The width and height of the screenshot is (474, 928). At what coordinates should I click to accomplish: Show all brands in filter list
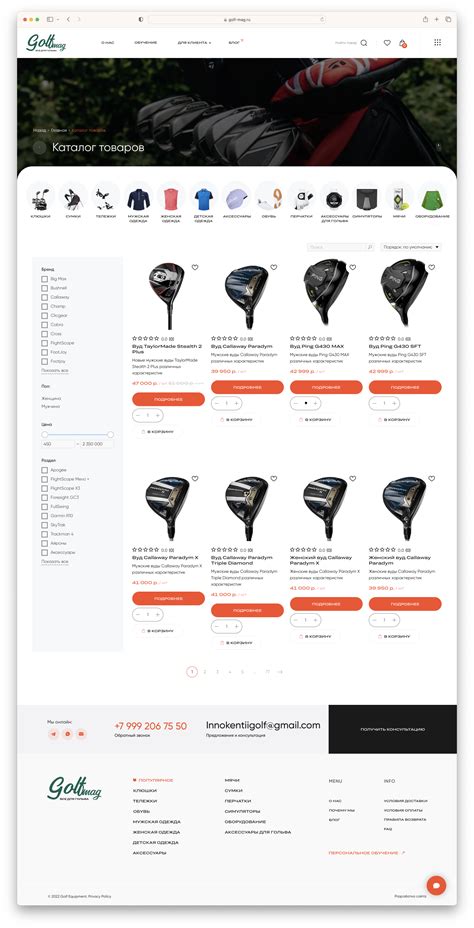pyautogui.click(x=54, y=370)
